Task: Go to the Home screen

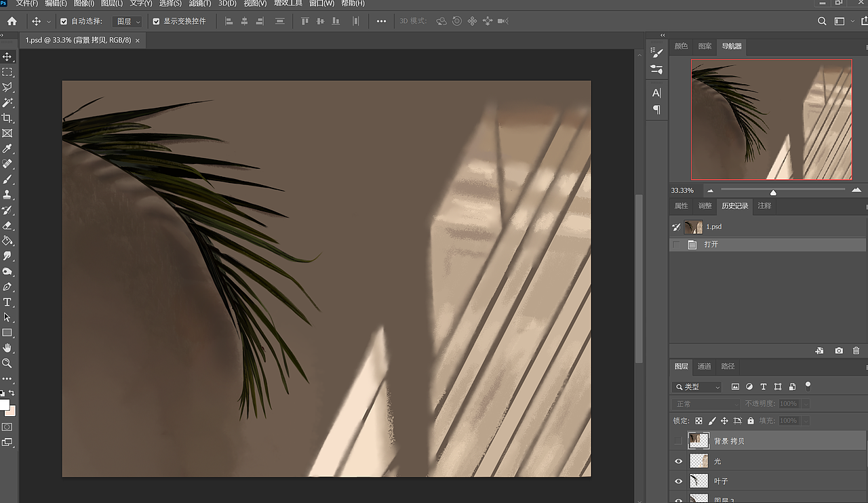Action: pos(12,21)
